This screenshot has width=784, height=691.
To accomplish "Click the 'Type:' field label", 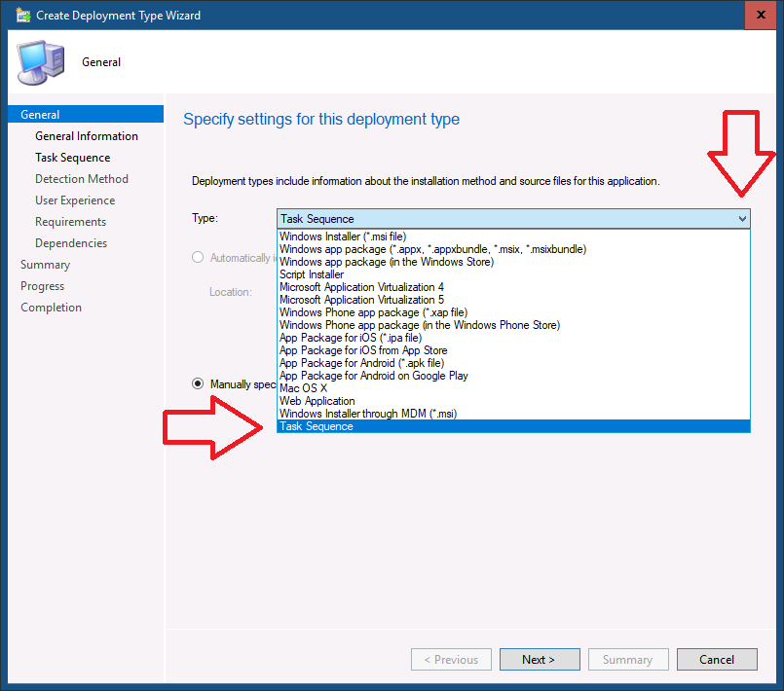I will tap(205, 218).
